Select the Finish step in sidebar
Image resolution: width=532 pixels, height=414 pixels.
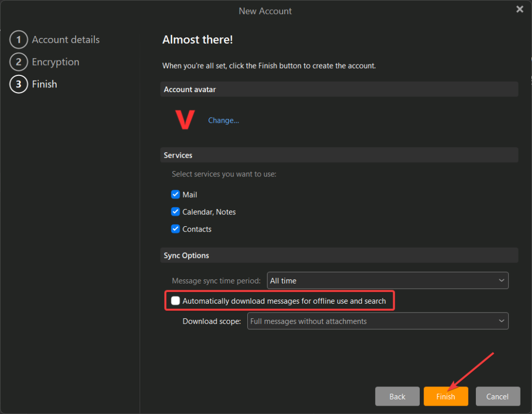[x=45, y=84]
